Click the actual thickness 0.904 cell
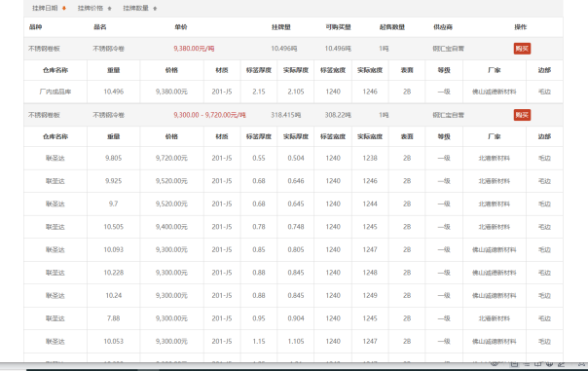Viewport: 588px width, 371px height. point(296,318)
